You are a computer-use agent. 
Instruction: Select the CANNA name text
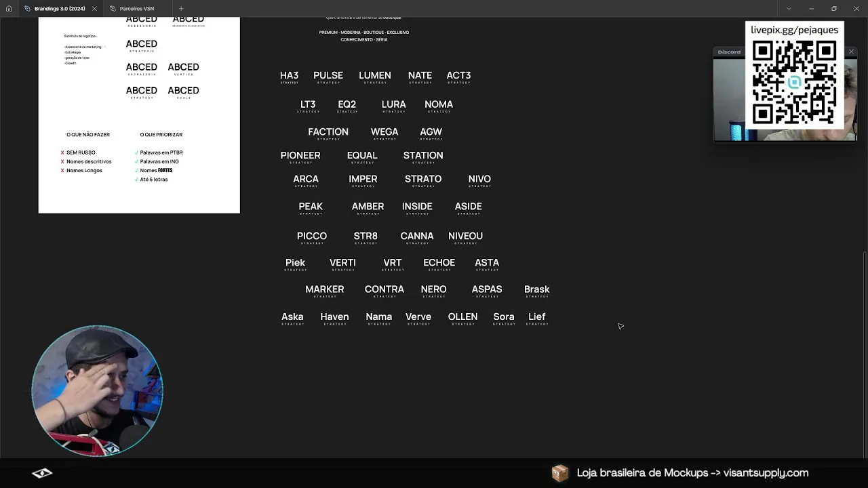pyautogui.click(x=417, y=236)
